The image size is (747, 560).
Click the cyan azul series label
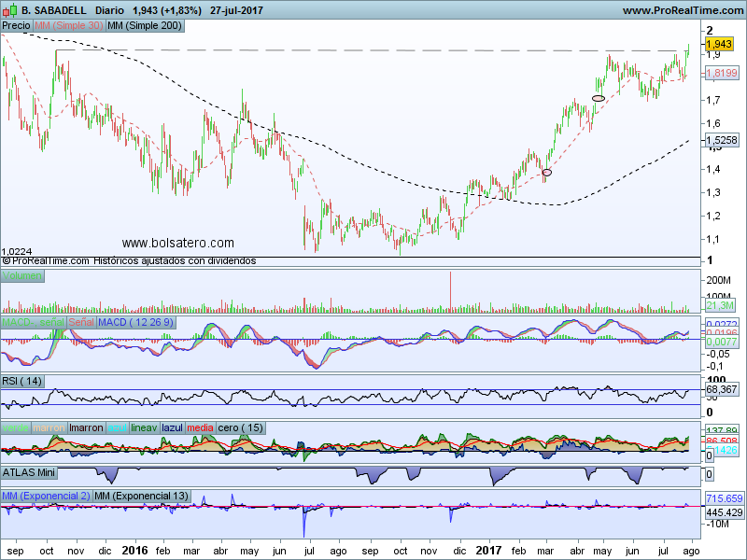[x=117, y=427]
